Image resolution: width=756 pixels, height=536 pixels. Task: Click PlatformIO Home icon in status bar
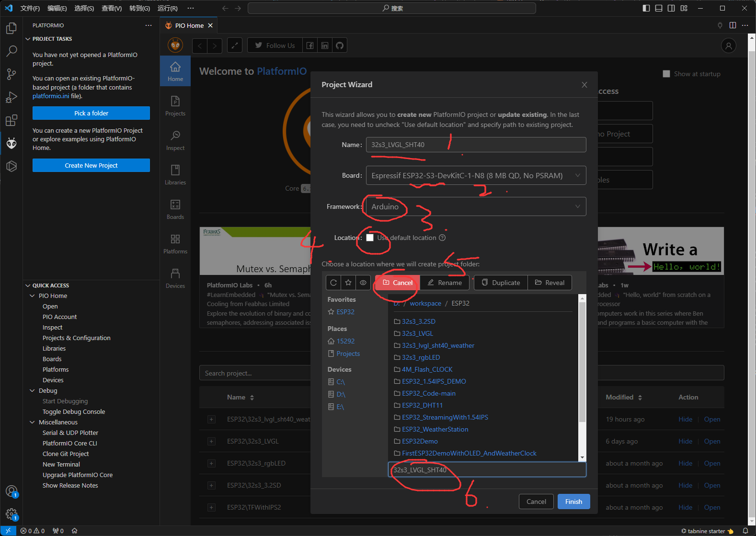(74, 531)
